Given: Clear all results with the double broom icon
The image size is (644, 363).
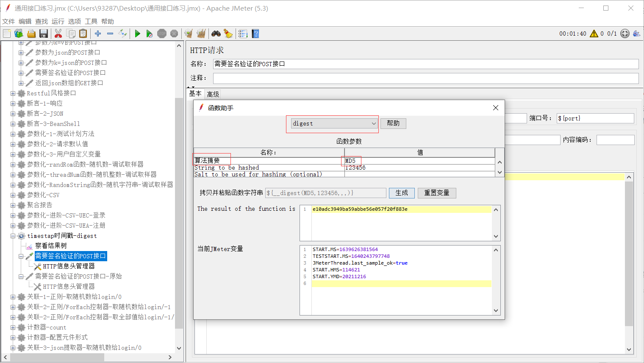Looking at the screenshot, I should (x=201, y=34).
